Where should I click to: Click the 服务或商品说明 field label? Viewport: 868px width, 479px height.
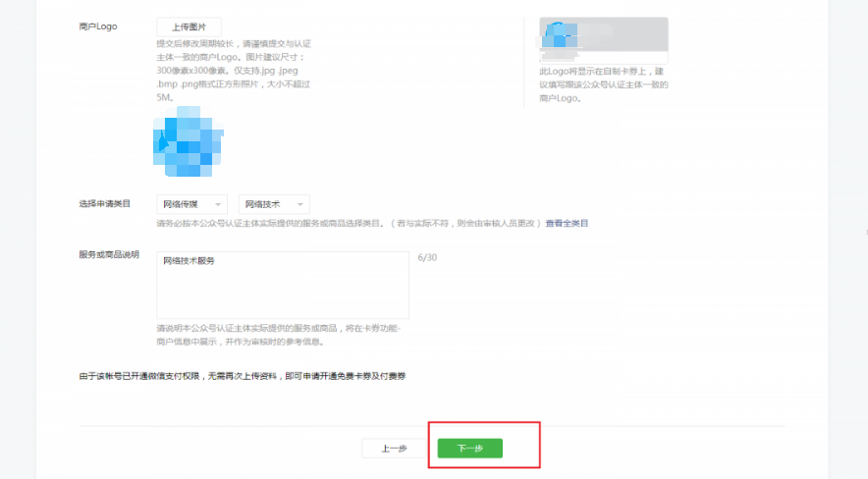108,254
